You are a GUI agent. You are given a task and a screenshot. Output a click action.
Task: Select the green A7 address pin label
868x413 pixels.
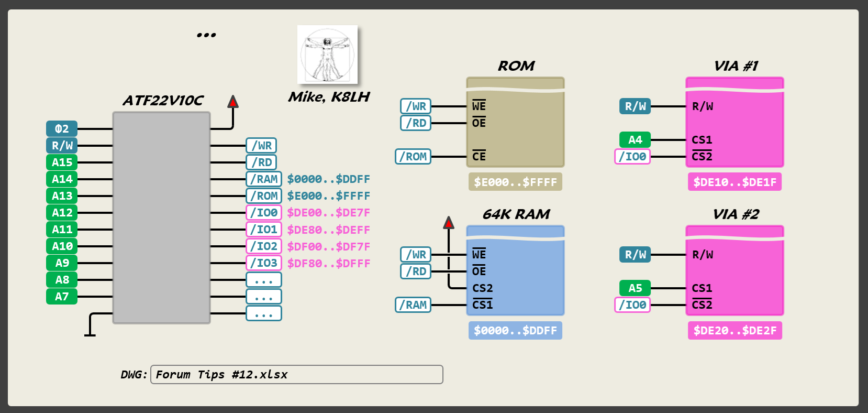point(62,297)
